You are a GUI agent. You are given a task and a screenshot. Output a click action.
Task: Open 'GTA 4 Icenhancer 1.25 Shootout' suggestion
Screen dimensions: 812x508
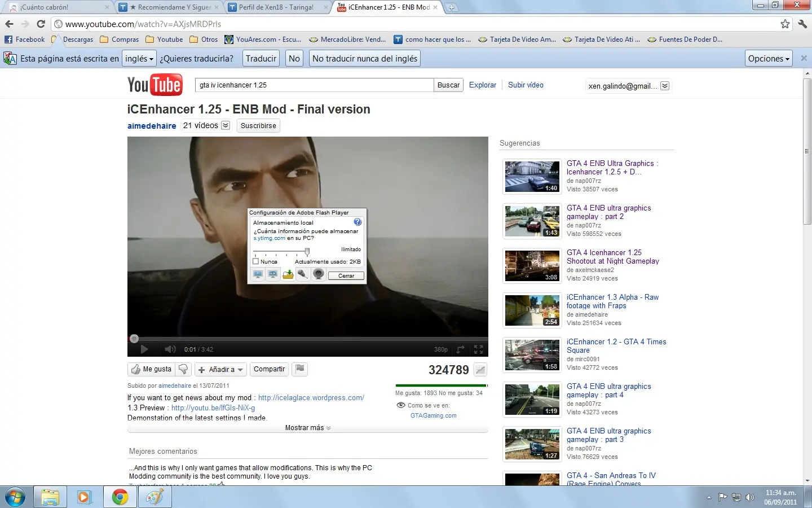pos(613,257)
